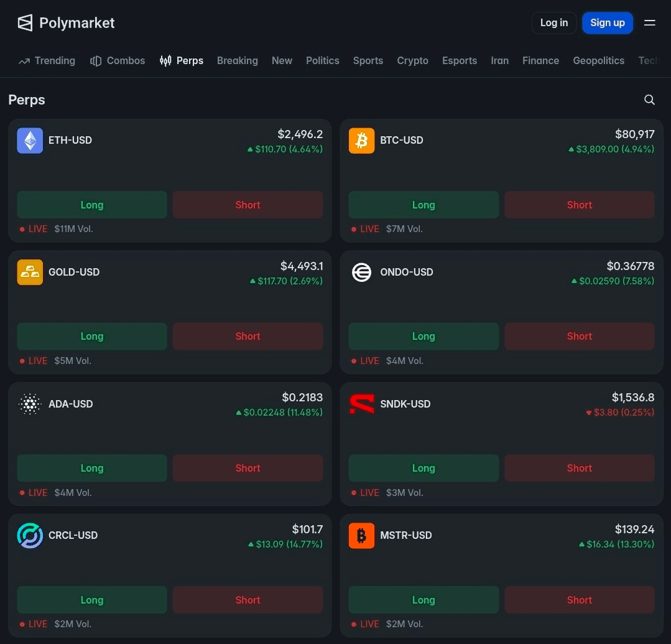Click the CRCL-USD price $101.7
This screenshot has width=671, height=644.
(x=307, y=530)
